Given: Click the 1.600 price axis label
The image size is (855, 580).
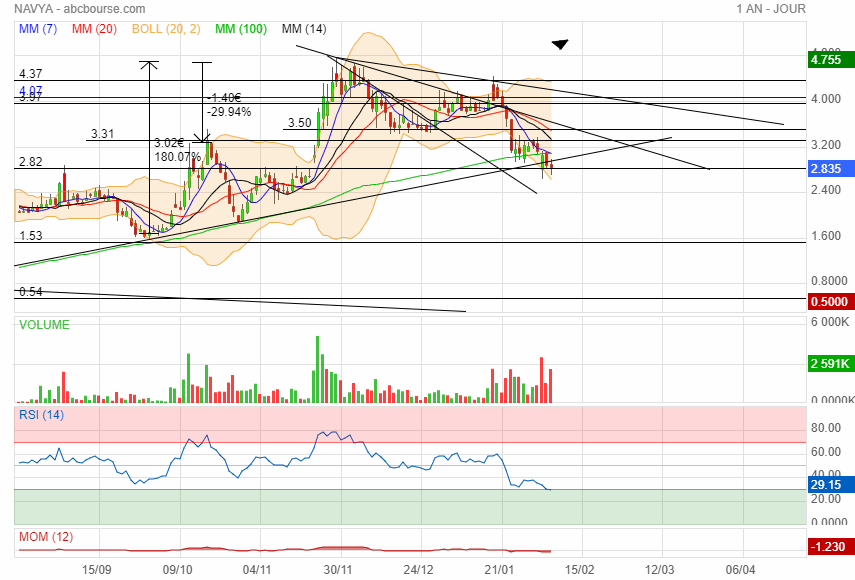Looking at the screenshot, I should (826, 235).
